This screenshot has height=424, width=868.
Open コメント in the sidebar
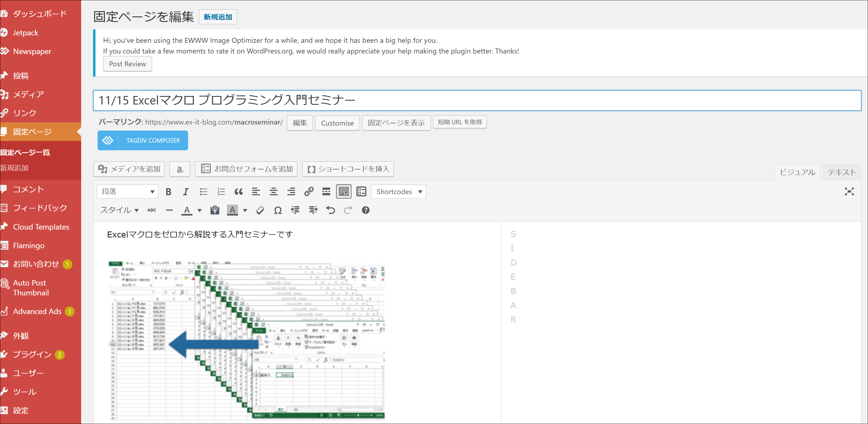(x=29, y=190)
